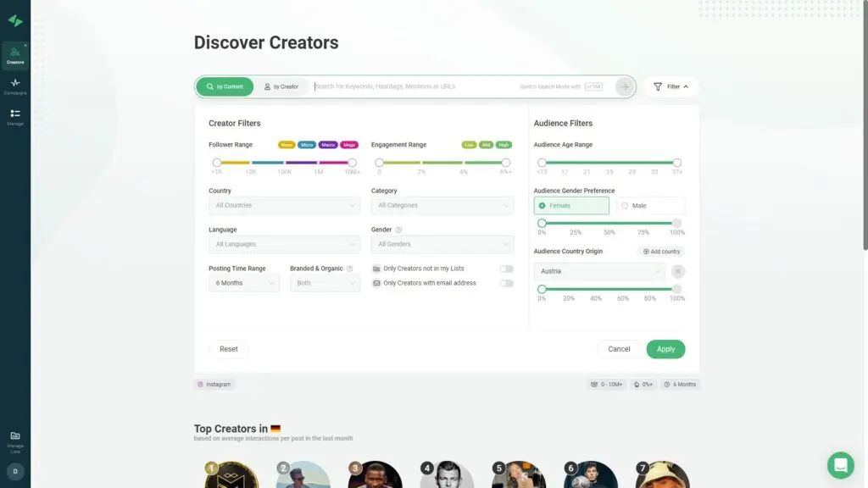Viewport: 868px width, 488px height.
Task: Switch search mode to by Creator
Action: 281,86
